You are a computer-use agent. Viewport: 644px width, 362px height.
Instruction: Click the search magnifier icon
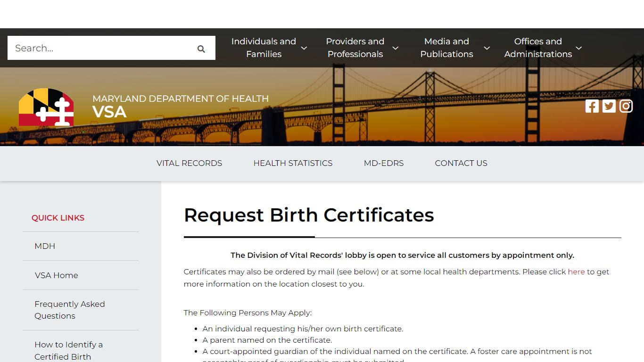201,49
